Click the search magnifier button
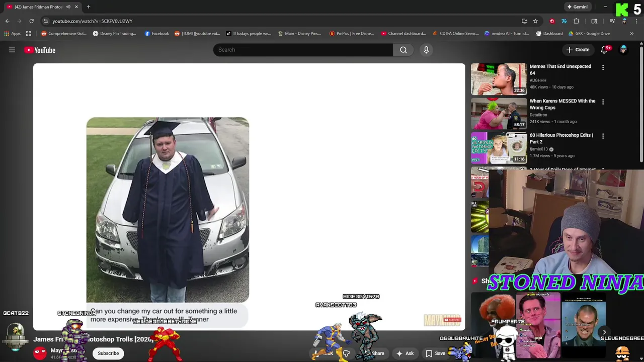The image size is (644, 362). pyautogui.click(x=404, y=50)
